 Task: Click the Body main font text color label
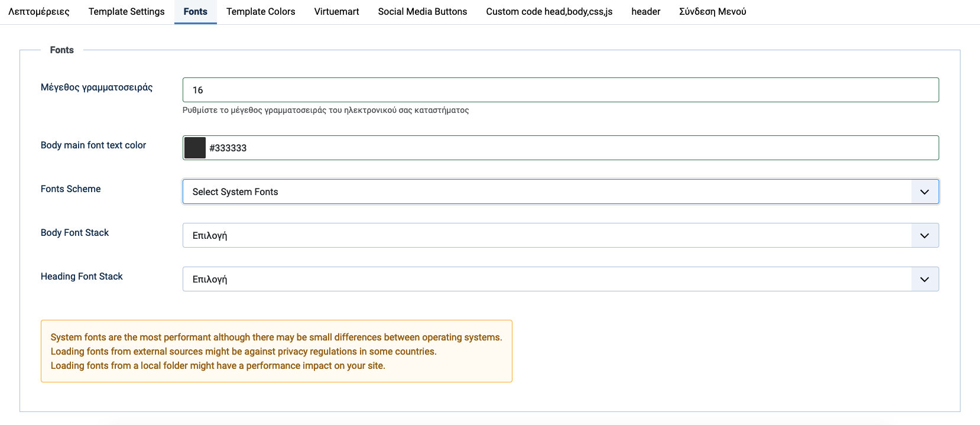point(93,145)
